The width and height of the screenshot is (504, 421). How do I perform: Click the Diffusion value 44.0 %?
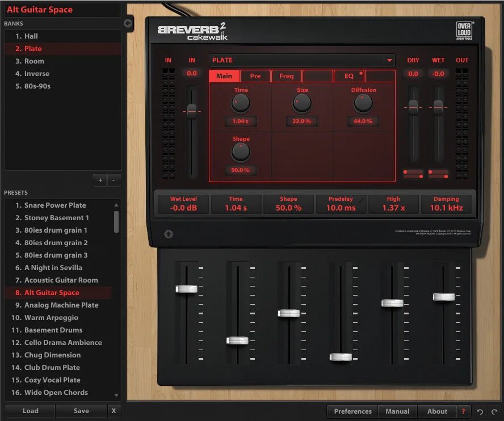363,121
